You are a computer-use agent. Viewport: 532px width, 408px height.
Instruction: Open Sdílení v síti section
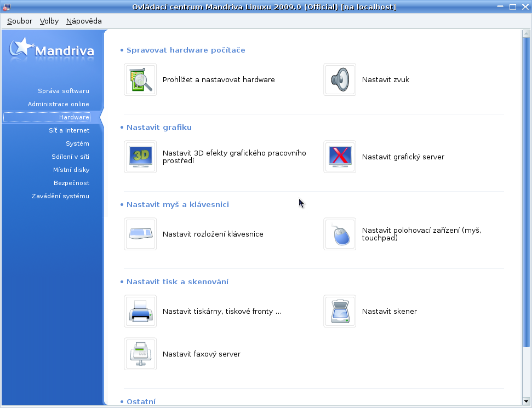point(70,157)
